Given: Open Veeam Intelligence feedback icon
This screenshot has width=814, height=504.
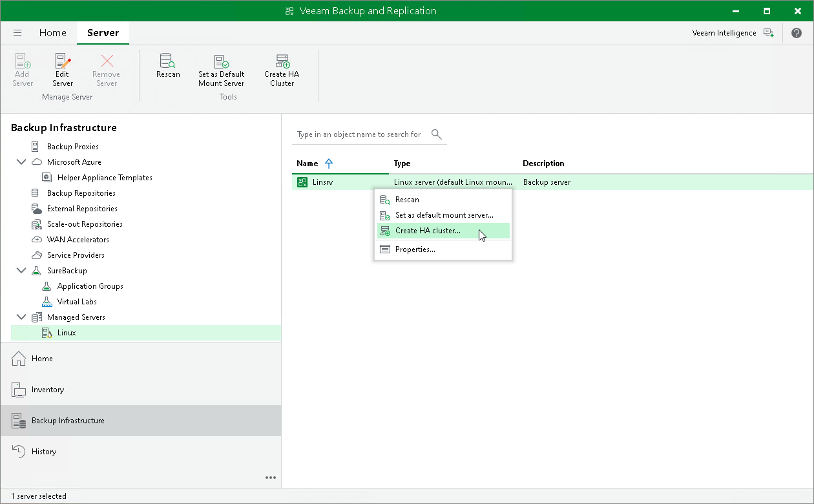Looking at the screenshot, I should 769,32.
